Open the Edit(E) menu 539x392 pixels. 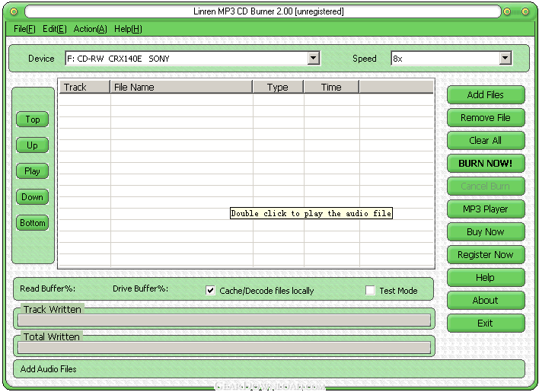[x=55, y=29]
